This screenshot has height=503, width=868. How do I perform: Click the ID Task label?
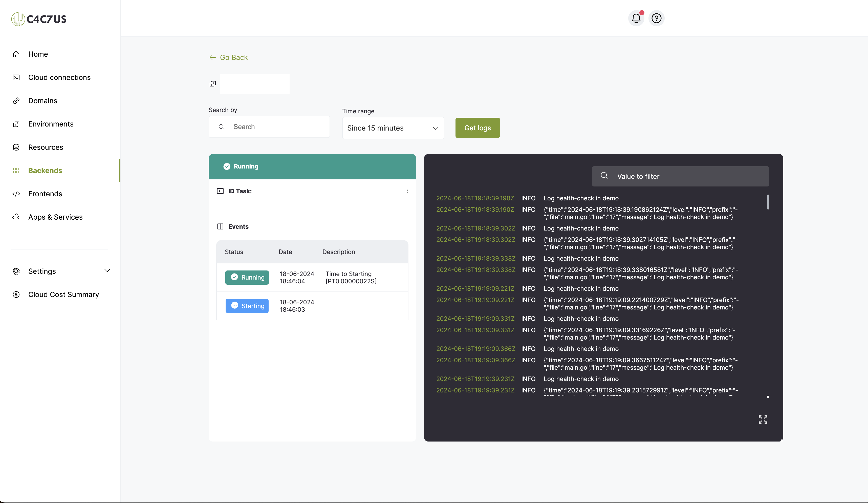click(240, 191)
